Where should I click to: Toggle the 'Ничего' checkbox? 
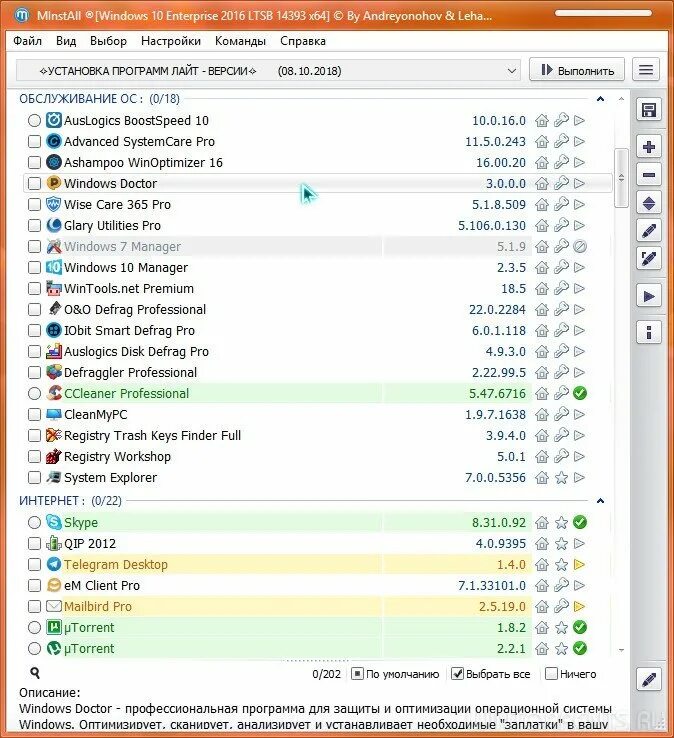[x=551, y=674]
